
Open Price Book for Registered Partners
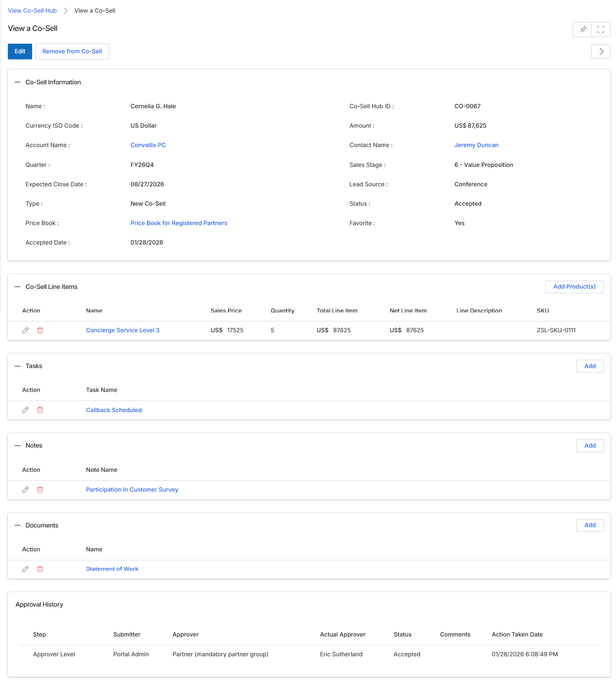[179, 223]
